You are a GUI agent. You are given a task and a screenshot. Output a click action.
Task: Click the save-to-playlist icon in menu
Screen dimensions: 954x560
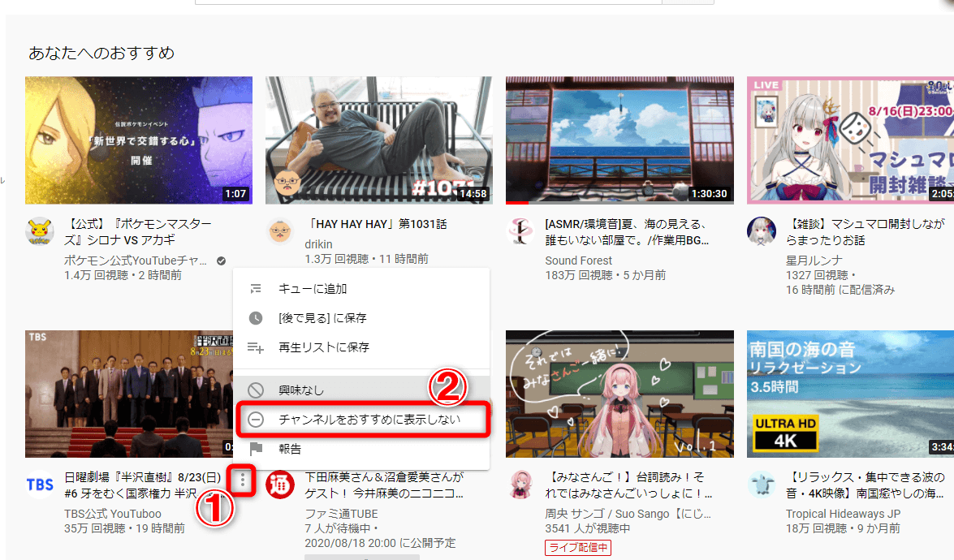tap(256, 347)
